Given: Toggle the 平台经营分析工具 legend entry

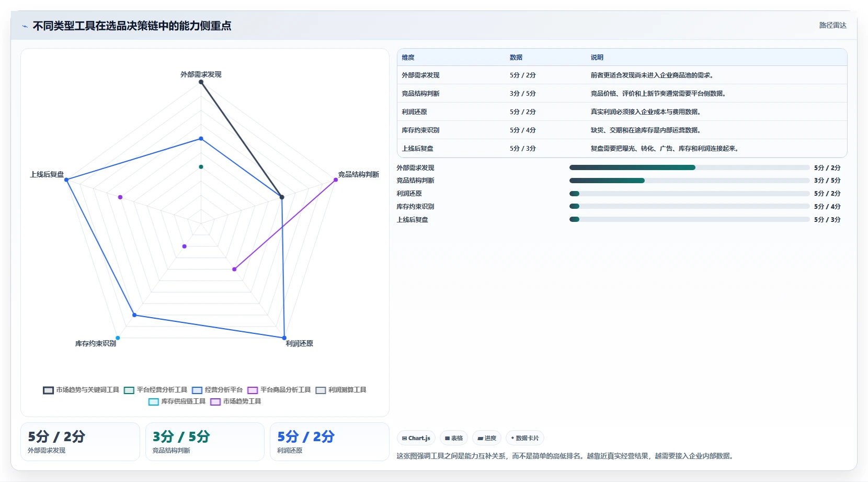Looking at the screenshot, I should pos(156,390).
